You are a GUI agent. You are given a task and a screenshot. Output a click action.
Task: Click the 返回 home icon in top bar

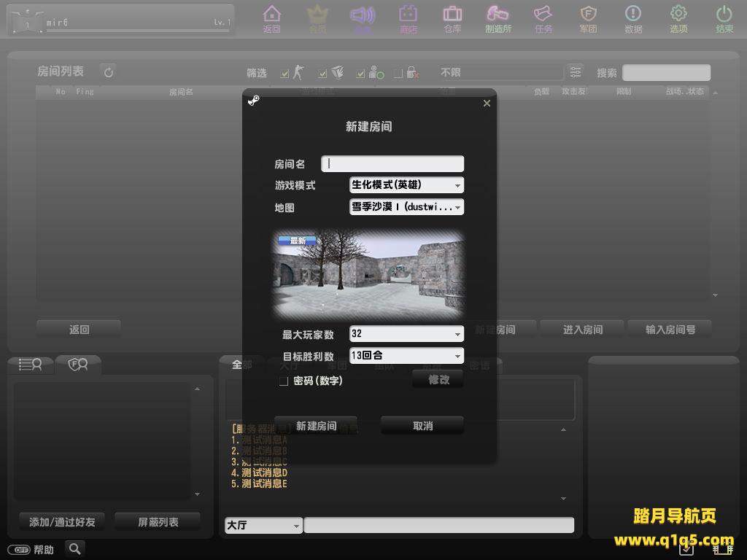point(271,15)
